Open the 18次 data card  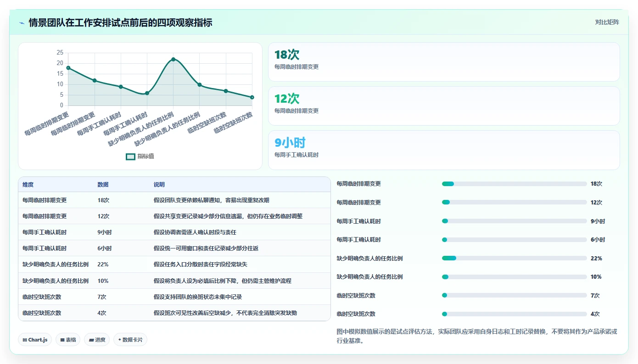[444, 62]
